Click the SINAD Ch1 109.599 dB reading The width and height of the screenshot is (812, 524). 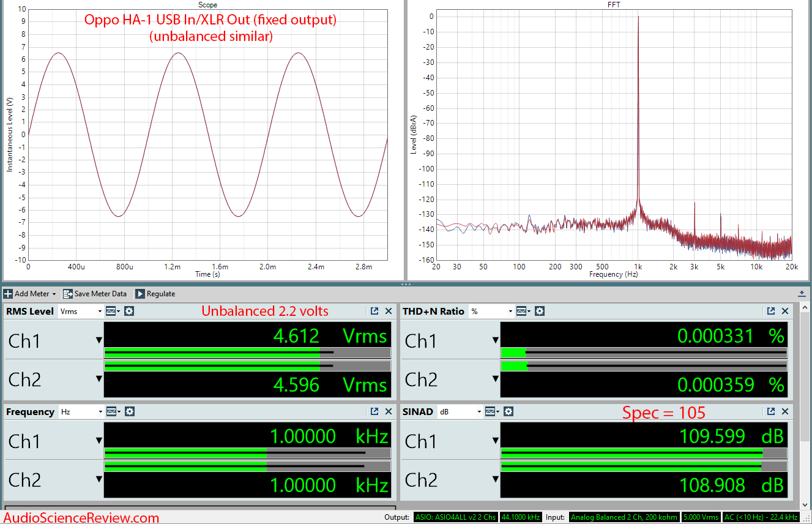[x=732, y=436]
